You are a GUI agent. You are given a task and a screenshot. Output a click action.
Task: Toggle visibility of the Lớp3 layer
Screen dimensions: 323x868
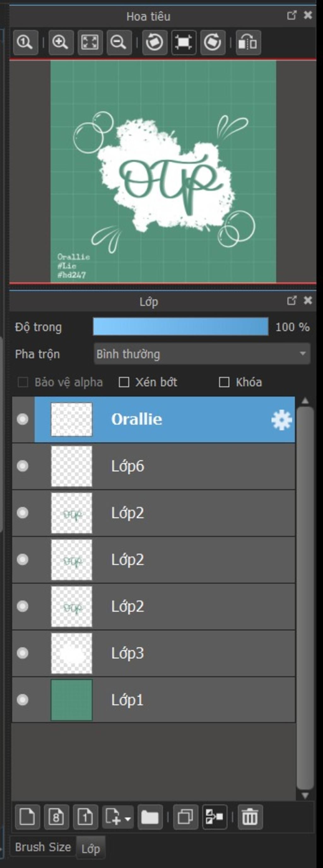click(23, 653)
